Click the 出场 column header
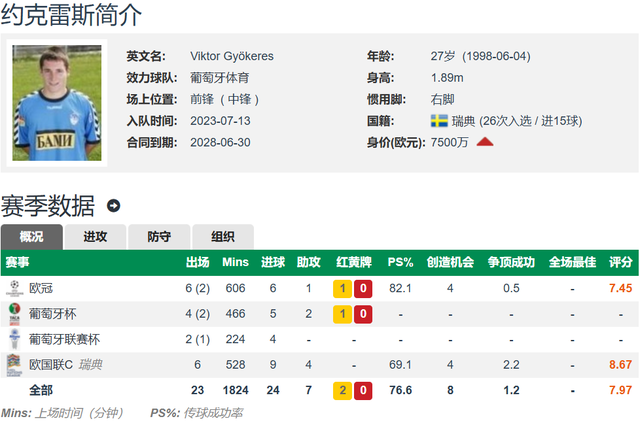640x421 pixels. pyautogui.click(x=198, y=262)
